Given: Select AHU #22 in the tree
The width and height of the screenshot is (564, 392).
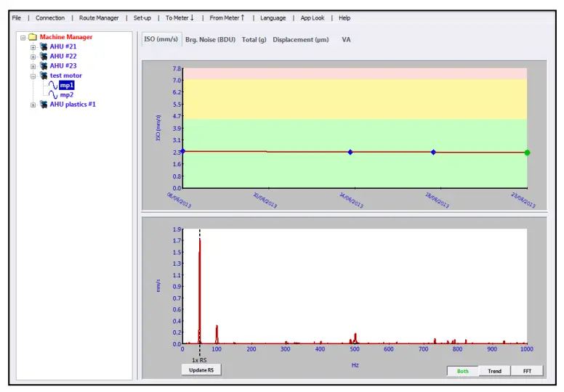Looking at the screenshot, I should (63, 57).
